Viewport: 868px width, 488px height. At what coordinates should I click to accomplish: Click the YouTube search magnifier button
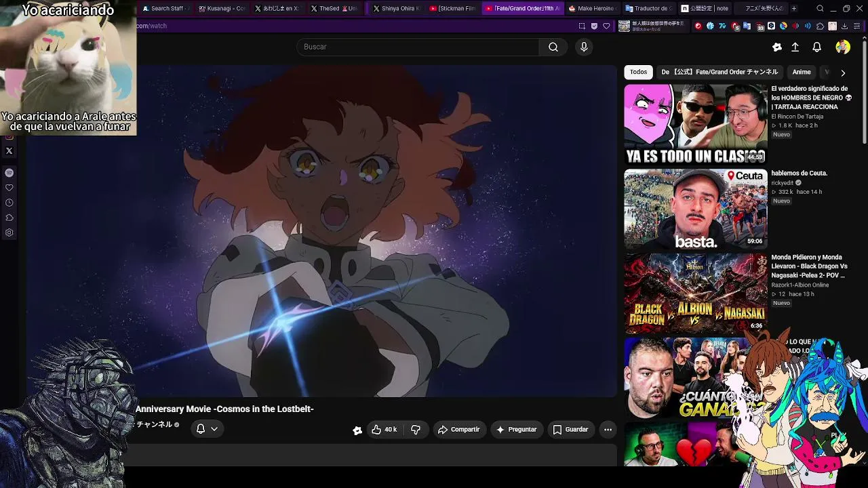553,47
